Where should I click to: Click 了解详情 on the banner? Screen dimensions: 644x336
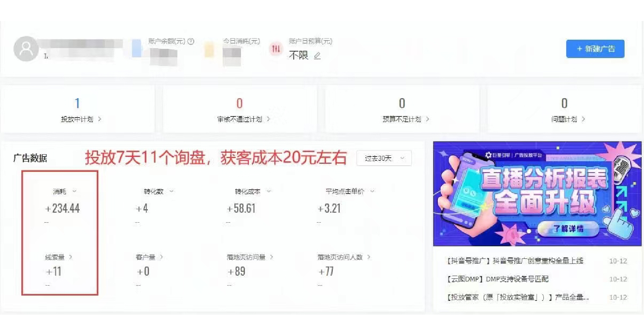click(x=568, y=229)
